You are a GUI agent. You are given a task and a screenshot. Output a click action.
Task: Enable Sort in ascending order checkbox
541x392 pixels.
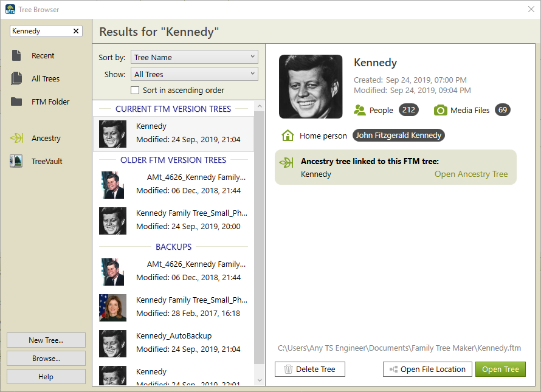point(136,91)
